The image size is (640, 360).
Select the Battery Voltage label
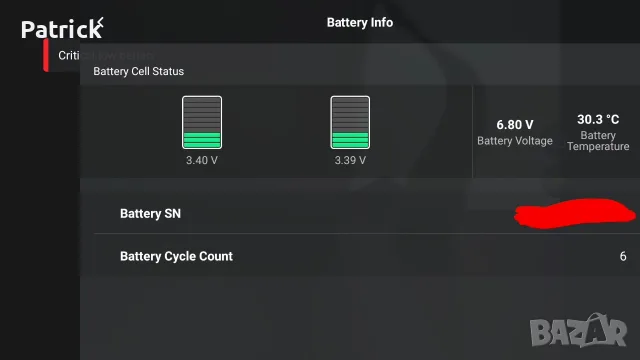(515, 141)
